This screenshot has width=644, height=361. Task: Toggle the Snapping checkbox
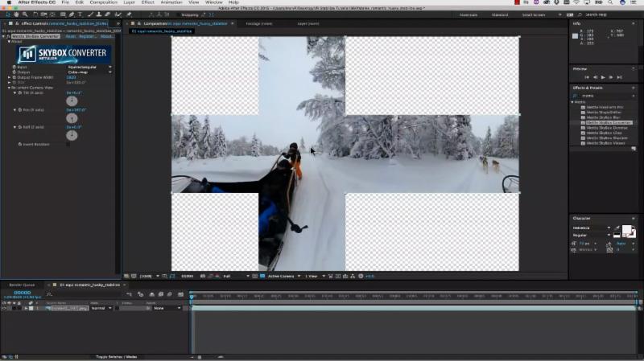[177, 14]
